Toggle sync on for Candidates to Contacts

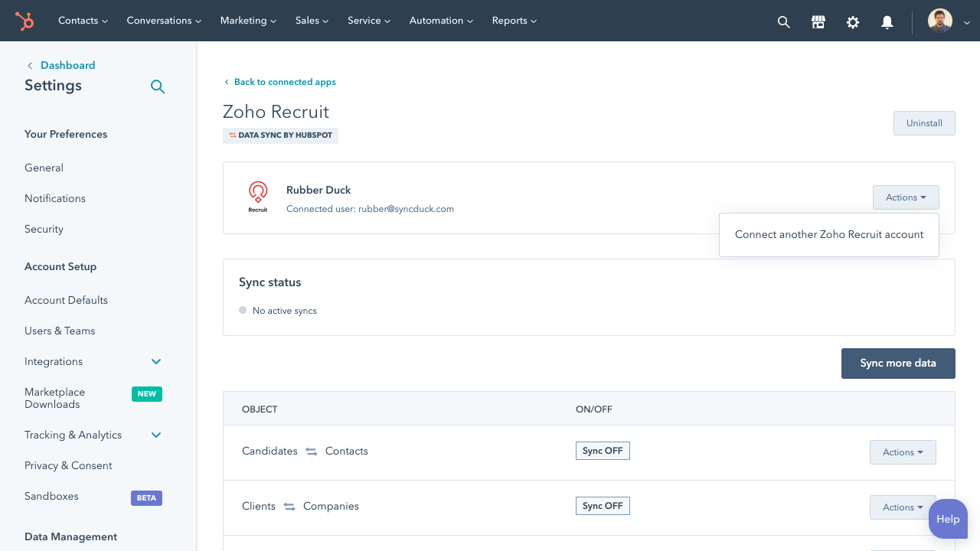[603, 451]
